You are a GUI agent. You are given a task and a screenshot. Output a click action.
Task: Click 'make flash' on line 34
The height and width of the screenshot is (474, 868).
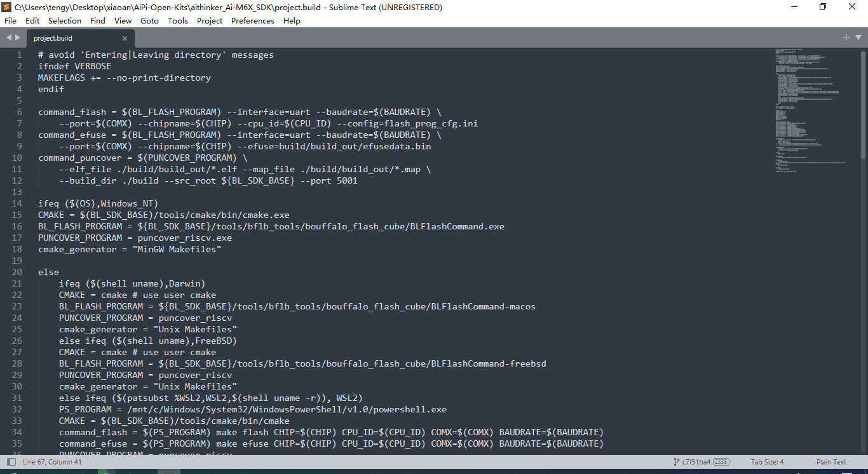point(243,432)
